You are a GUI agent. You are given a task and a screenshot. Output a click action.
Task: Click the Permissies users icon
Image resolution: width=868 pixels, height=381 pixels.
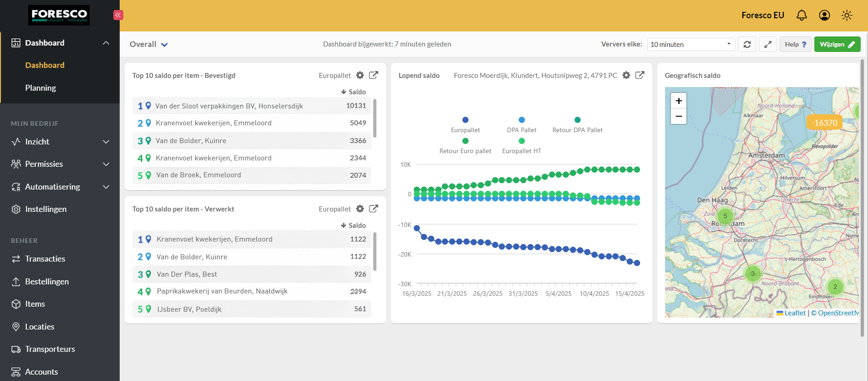click(x=16, y=164)
